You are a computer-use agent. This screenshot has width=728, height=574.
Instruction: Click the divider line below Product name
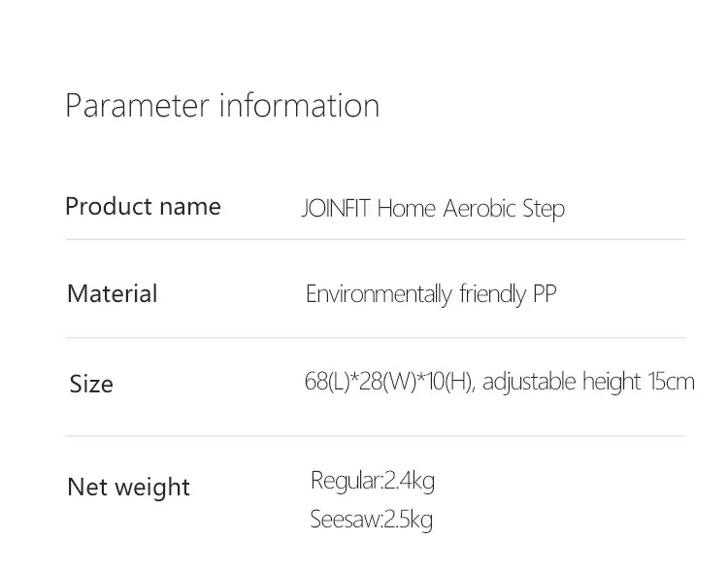376,240
